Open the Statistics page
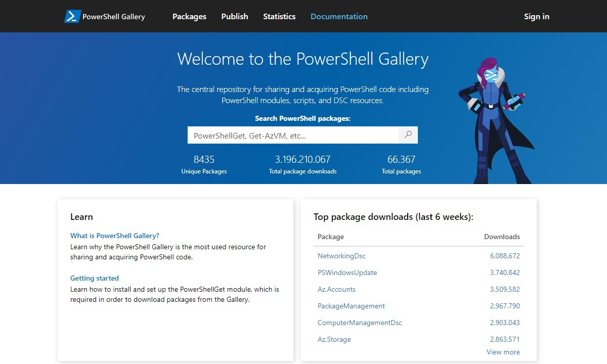The height and width of the screenshot is (364, 607). click(x=279, y=16)
